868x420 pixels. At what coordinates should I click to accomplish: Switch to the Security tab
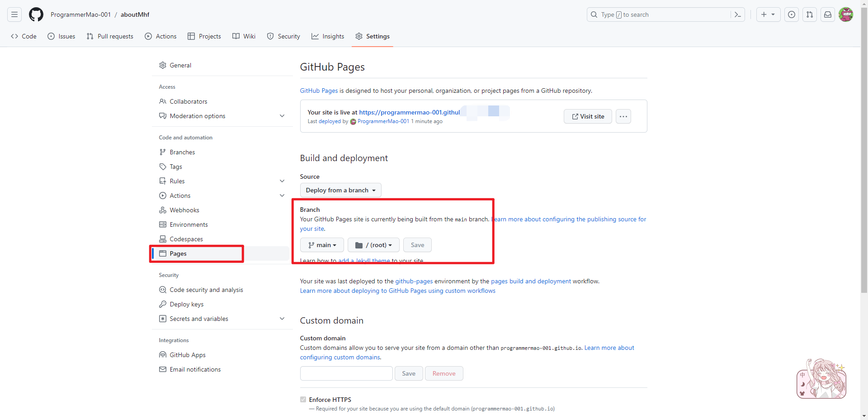click(283, 36)
